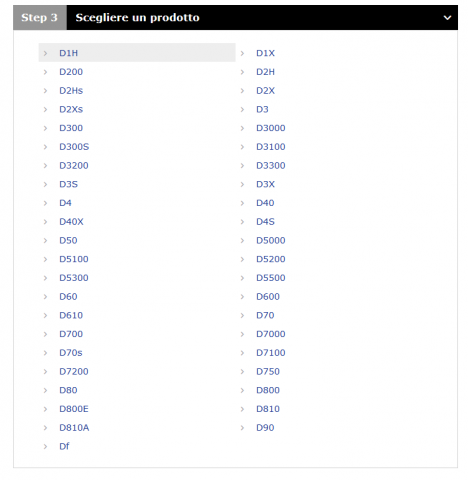Select the D810A product
This screenshot has width=468, height=480.
pos(74,427)
